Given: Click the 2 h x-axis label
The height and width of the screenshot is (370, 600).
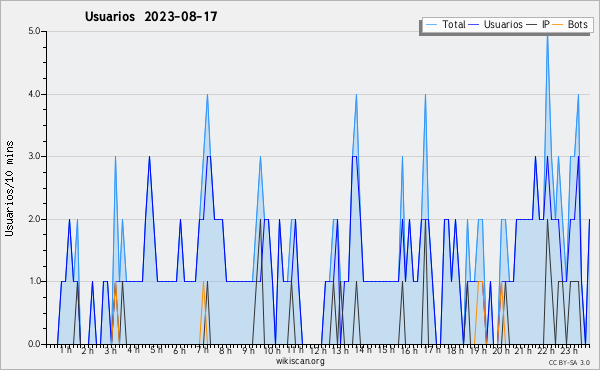Looking at the screenshot, I should (87, 351).
